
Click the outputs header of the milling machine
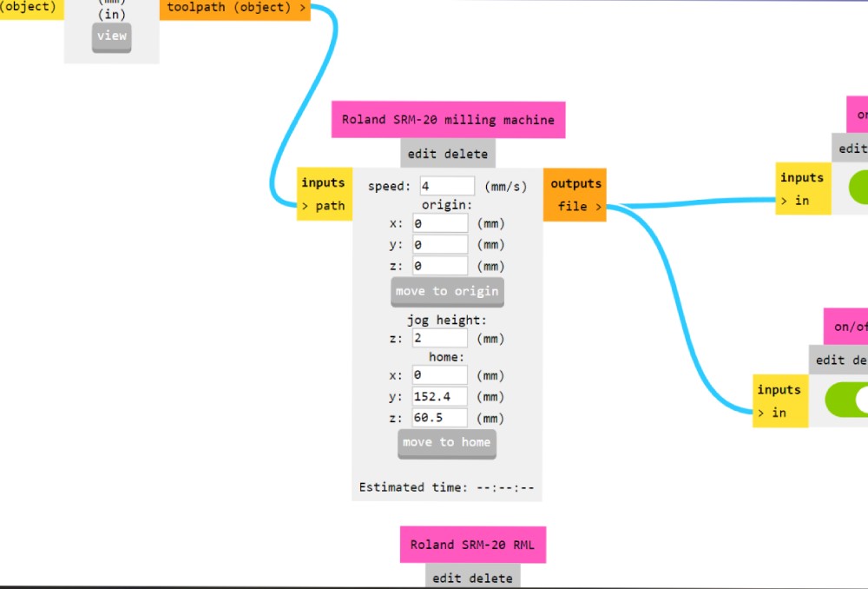(575, 184)
